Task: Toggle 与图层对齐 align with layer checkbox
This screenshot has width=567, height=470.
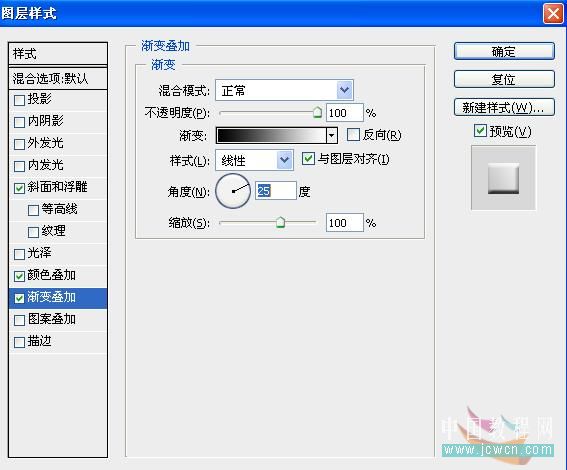Action: [x=308, y=158]
